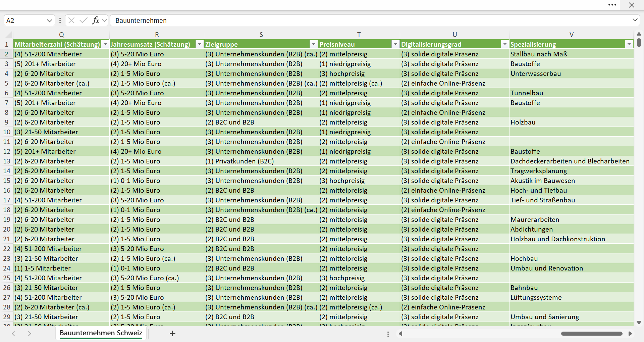This screenshot has width=644, height=342.
Task: Click the vertical dots beside Name Box
Action: (60, 20)
